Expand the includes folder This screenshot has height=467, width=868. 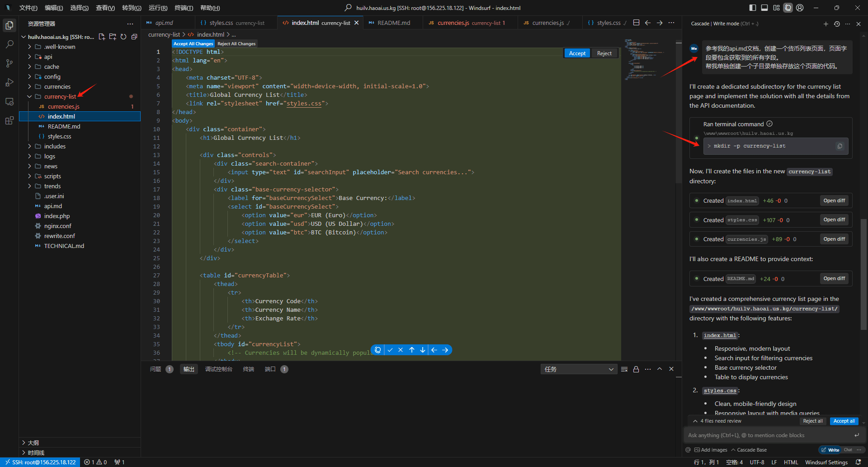80,146
